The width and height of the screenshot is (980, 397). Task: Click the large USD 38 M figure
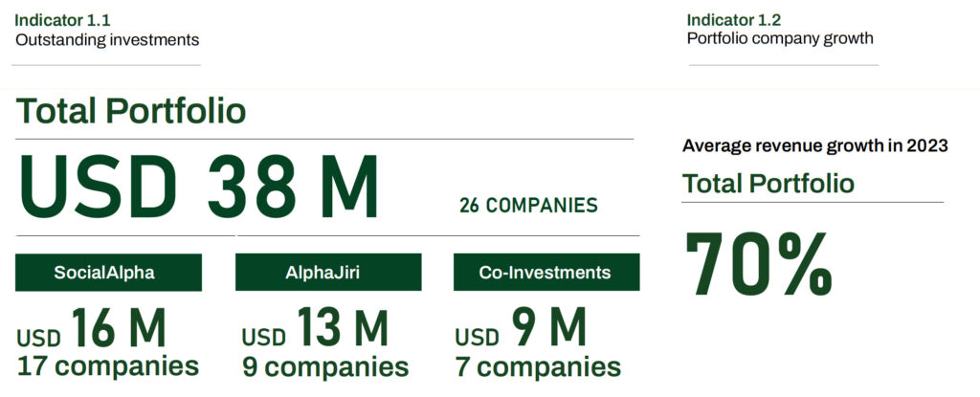(x=199, y=187)
